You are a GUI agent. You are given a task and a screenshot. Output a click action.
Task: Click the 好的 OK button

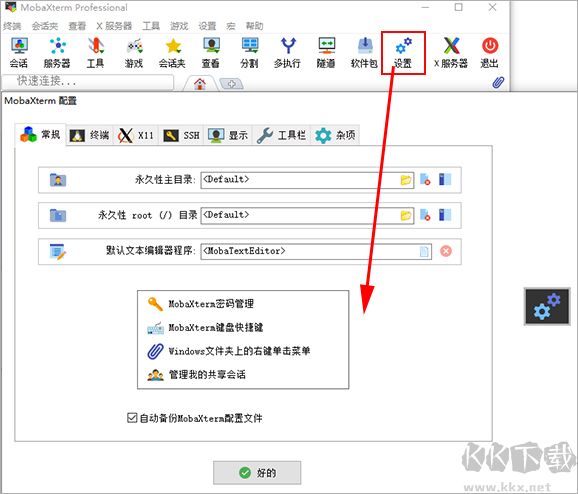pyautogui.click(x=257, y=473)
